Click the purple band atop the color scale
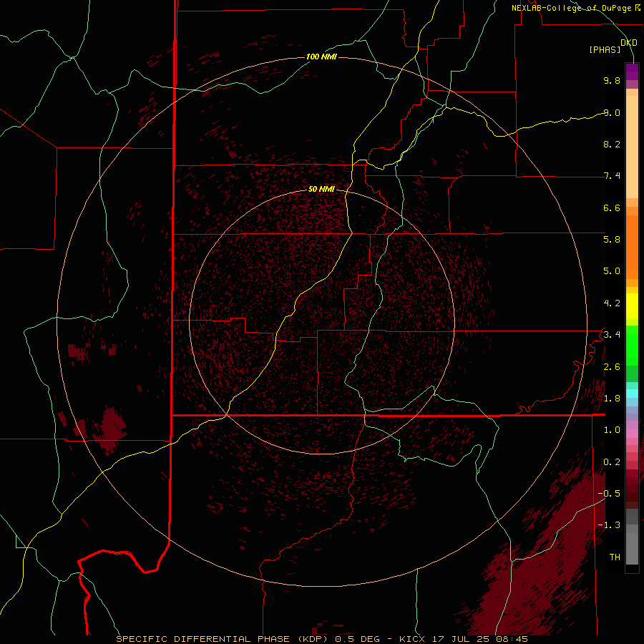 point(632,72)
